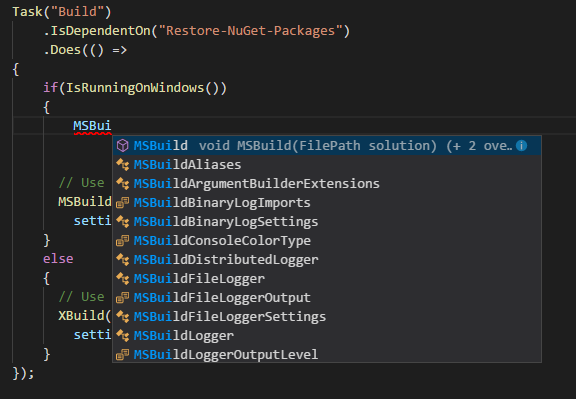
Task: Click the IsRunningOnWindows() call
Action: tap(146, 88)
